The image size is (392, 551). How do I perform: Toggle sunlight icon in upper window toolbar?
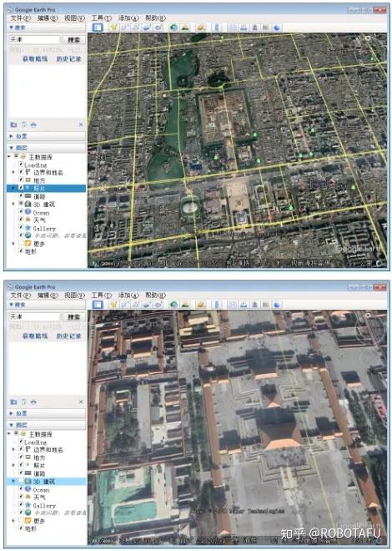[185, 28]
